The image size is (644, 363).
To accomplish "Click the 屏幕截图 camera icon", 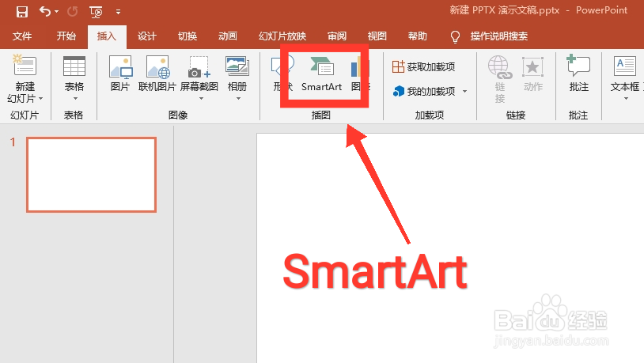I will point(199,68).
